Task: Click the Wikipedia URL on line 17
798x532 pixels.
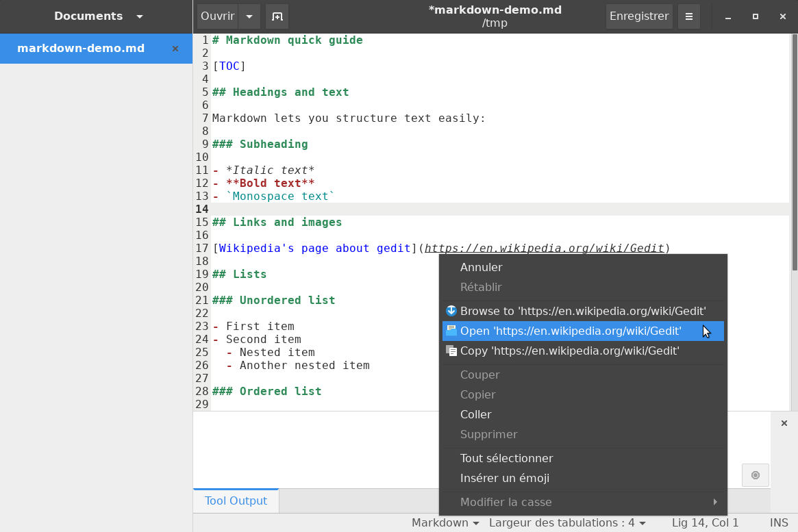Action: (545, 249)
